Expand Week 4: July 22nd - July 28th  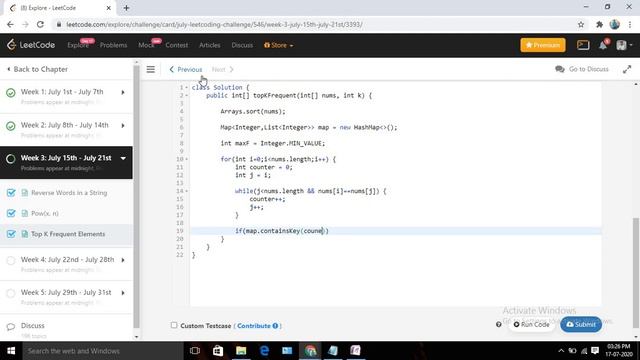click(x=122, y=260)
